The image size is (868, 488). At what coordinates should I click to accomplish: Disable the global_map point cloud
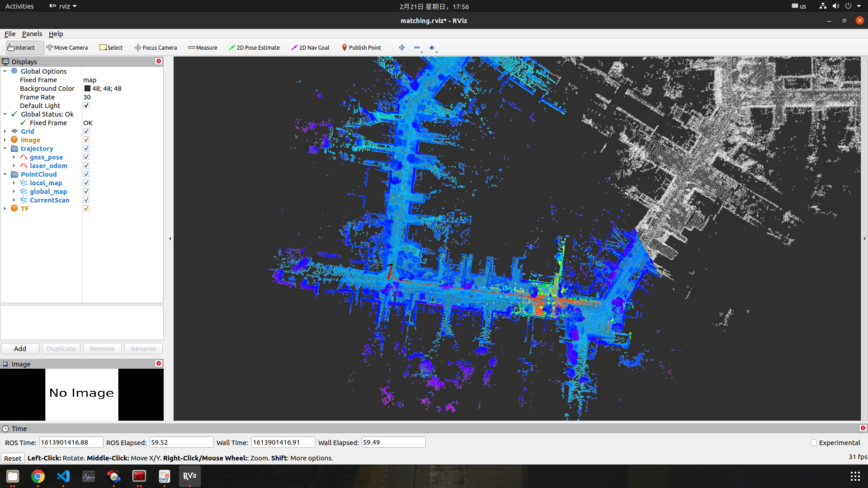point(86,191)
